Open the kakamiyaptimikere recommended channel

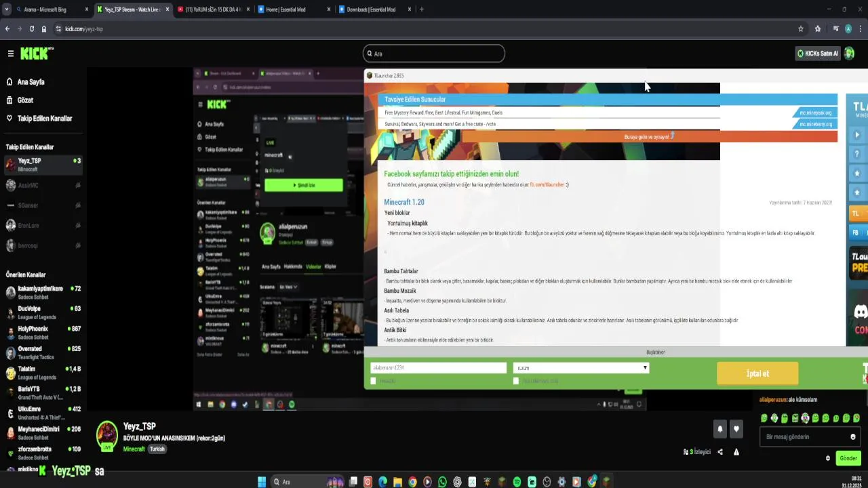[43, 292]
